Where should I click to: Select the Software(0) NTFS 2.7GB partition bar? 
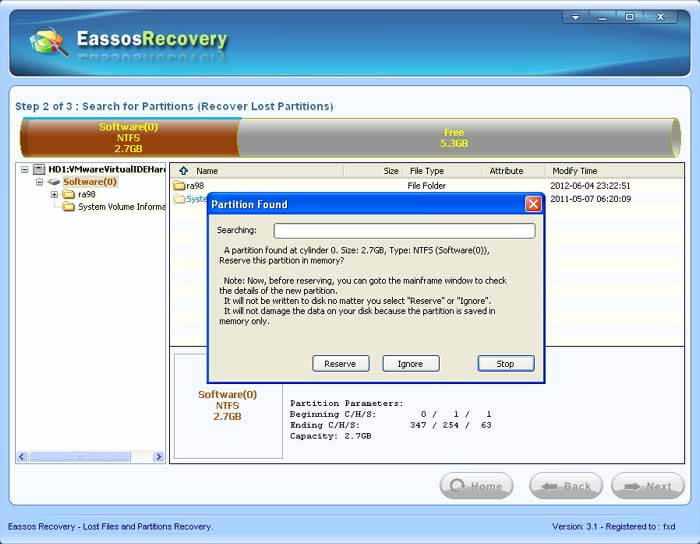pyautogui.click(x=129, y=137)
